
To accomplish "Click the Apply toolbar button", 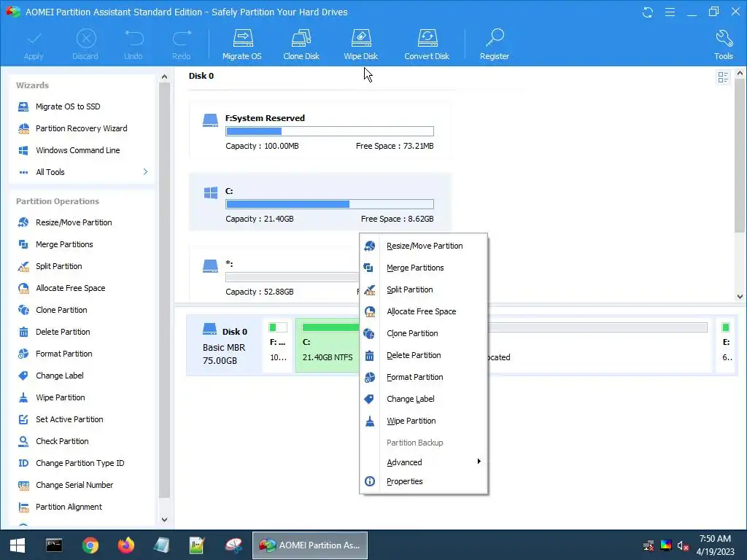I will point(34,44).
